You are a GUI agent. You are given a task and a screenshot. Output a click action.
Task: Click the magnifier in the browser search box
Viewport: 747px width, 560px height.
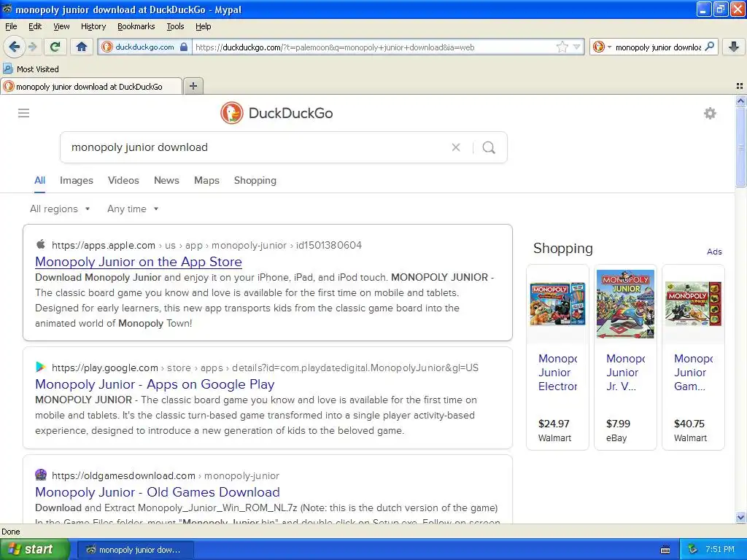click(x=709, y=47)
